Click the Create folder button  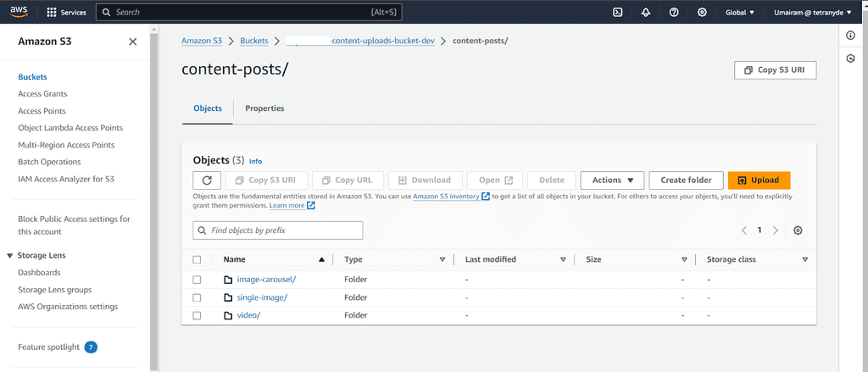click(687, 180)
